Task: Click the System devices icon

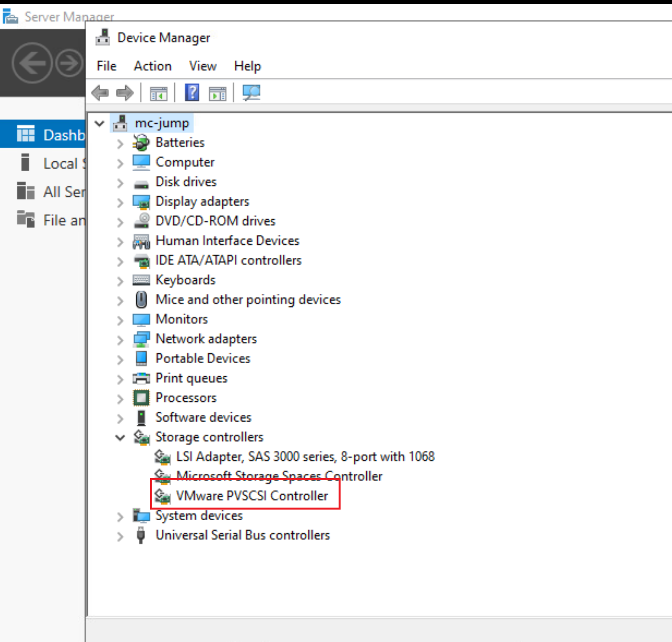Action: (141, 516)
